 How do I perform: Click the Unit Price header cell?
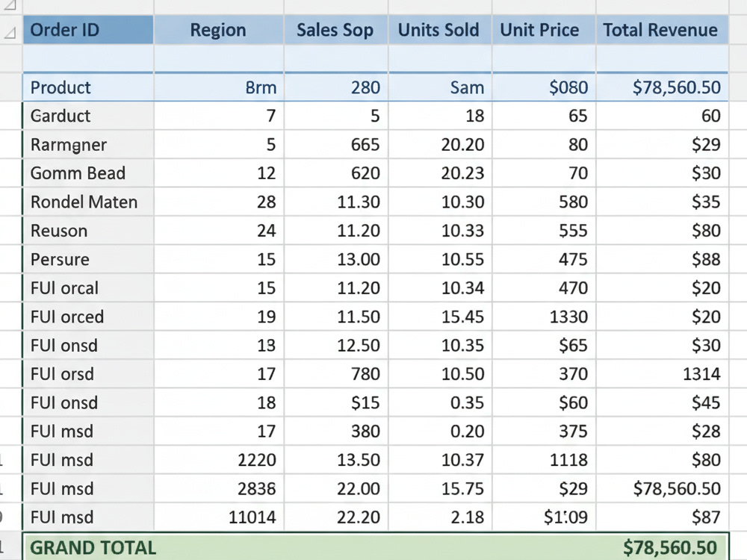pyautogui.click(x=544, y=30)
